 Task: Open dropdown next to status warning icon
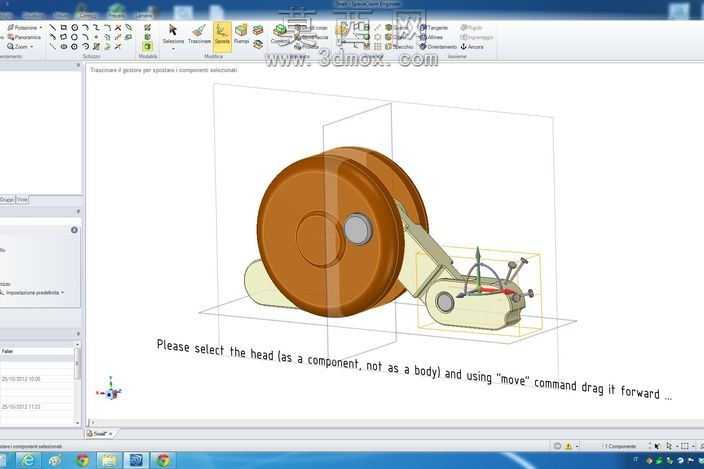(577, 446)
